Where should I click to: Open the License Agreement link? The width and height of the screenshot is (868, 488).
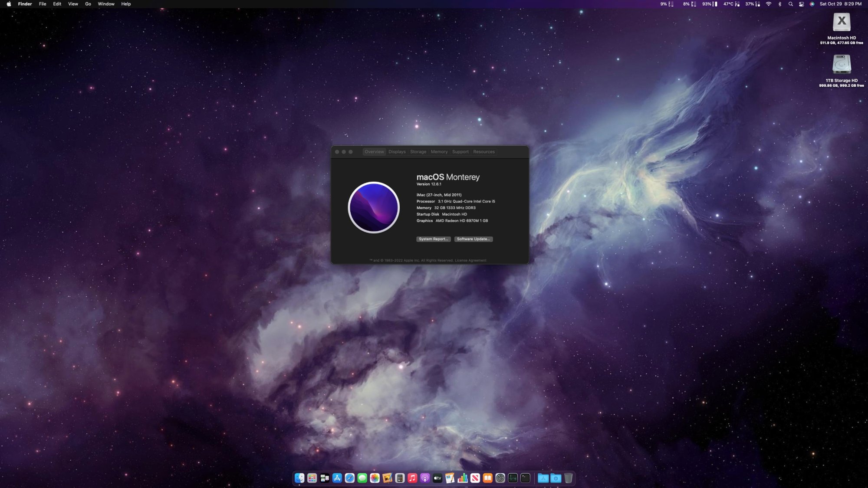pyautogui.click(x=470, y=260)
